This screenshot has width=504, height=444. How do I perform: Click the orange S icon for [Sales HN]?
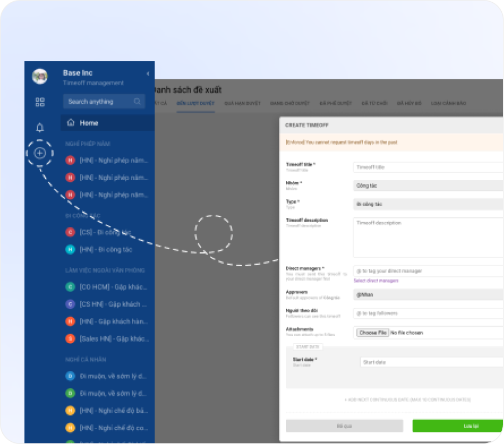70,338
